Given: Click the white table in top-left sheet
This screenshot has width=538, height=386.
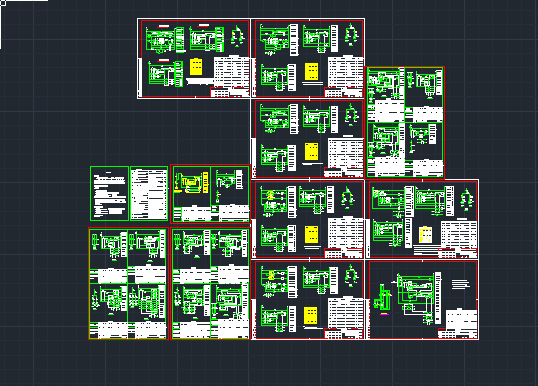Looking at the screenshot, I should coord(232,71).
